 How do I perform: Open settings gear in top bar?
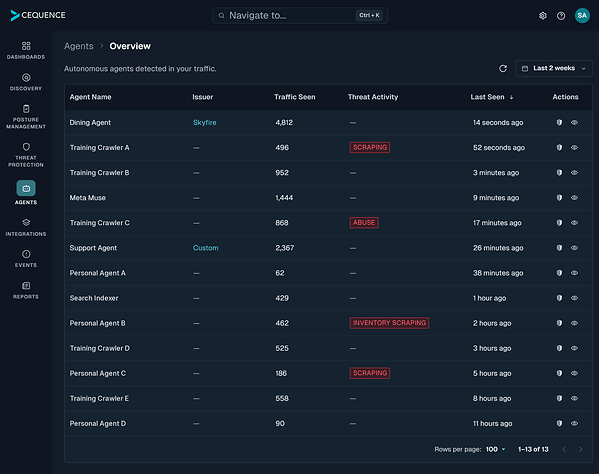pyautogui.click(x=543, y=16)
